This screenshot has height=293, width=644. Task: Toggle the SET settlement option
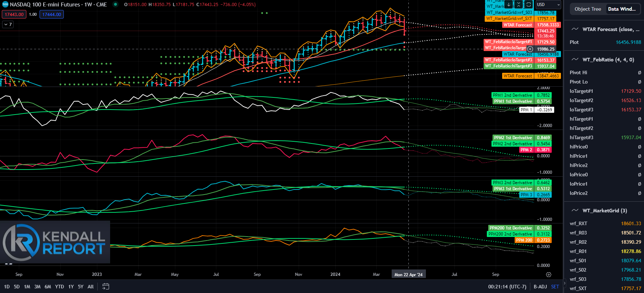coord(555,287)
